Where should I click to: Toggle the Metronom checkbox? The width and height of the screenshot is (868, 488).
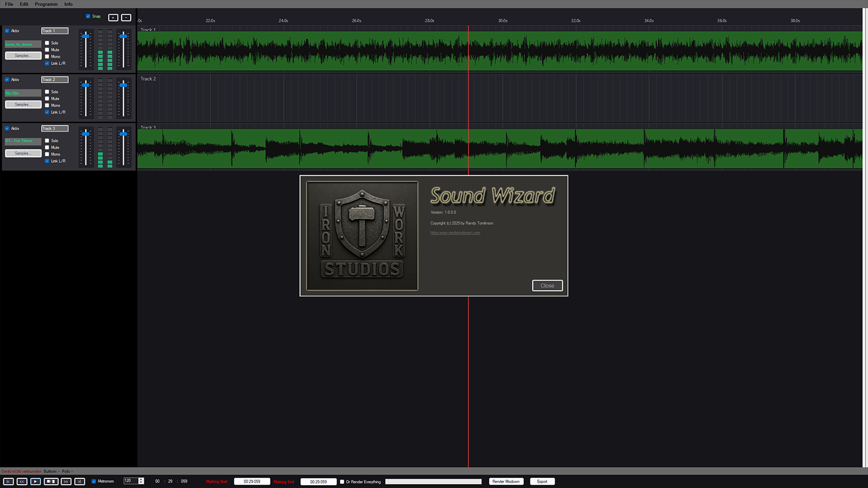tap(94, 481)
